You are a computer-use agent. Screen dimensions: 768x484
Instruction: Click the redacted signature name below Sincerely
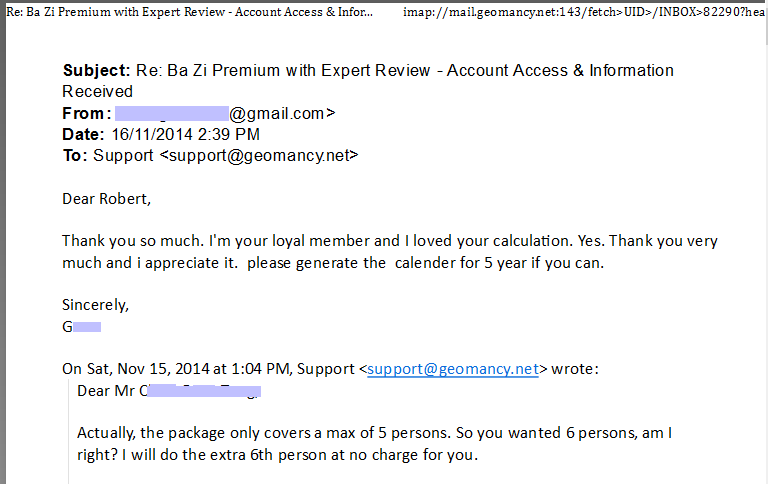pyautogui.click(x=82, y=326)
